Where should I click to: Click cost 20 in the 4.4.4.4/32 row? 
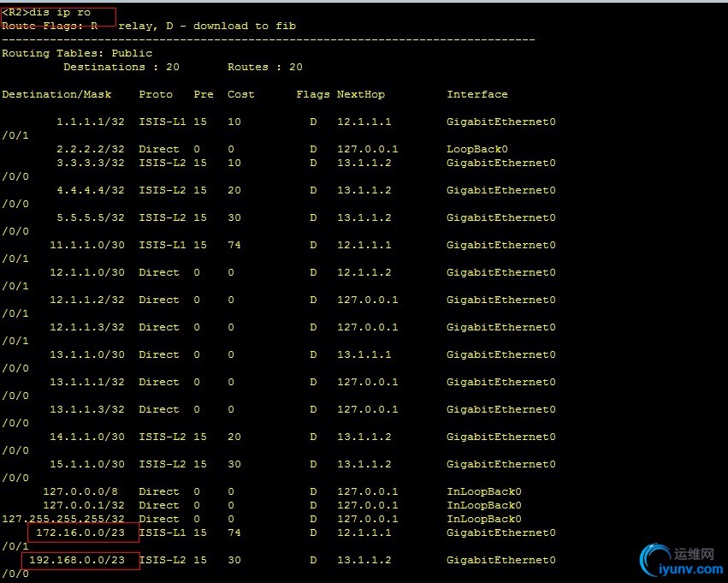[x=234, y=190]
